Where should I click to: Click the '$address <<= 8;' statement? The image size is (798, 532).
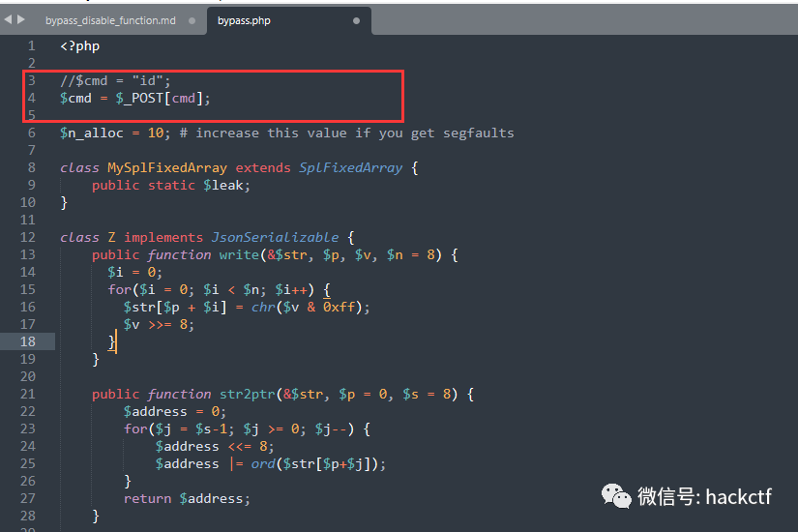(x=215, y=447)
